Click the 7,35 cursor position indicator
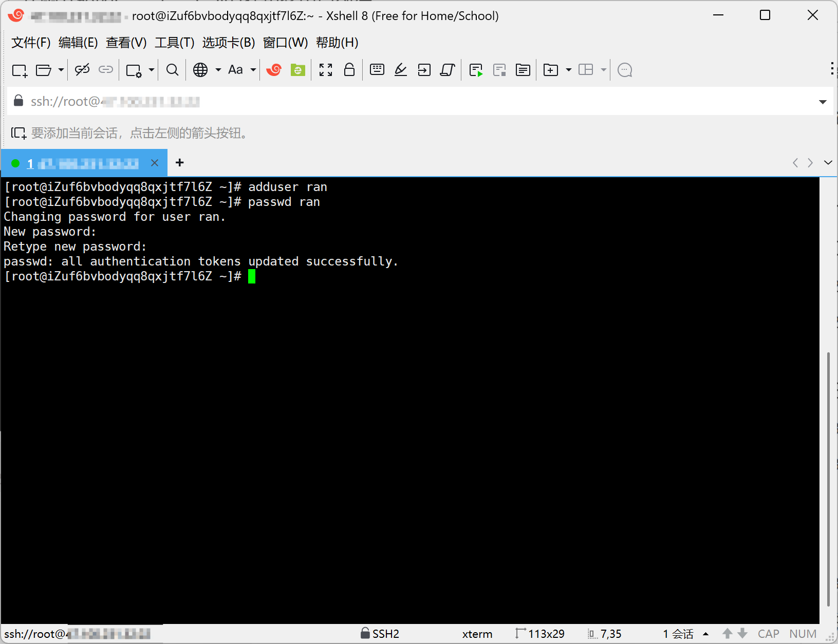Image resolution: width=838 pixels, height=644 pixels. coord(605,634)
